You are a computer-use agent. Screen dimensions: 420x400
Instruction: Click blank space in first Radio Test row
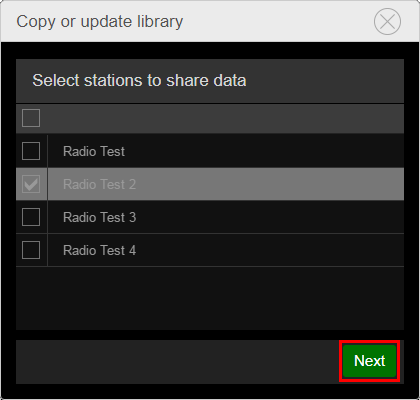click(264, 151)
